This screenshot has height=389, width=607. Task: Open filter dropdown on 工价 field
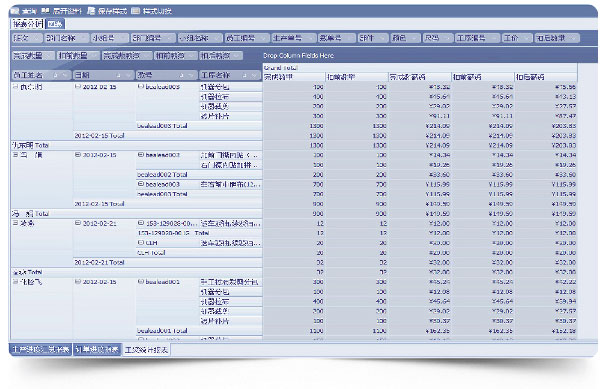coord(526,38)
